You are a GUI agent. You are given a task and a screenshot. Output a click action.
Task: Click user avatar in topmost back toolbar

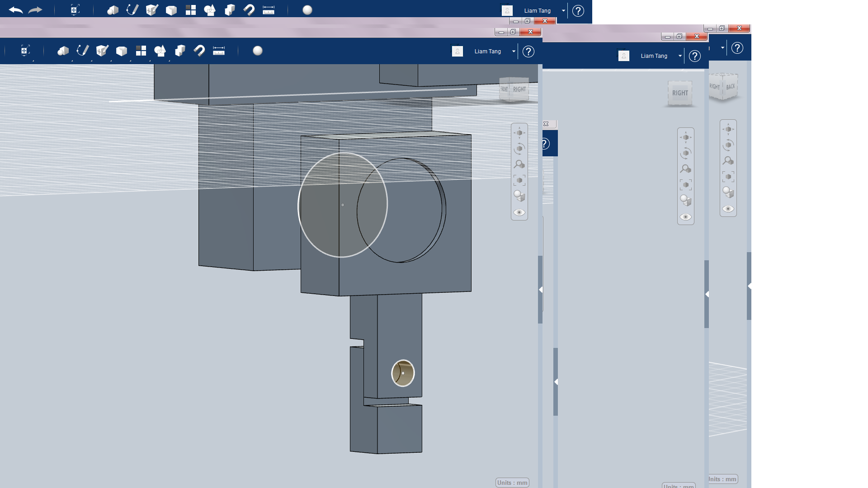tap(507, 10)
